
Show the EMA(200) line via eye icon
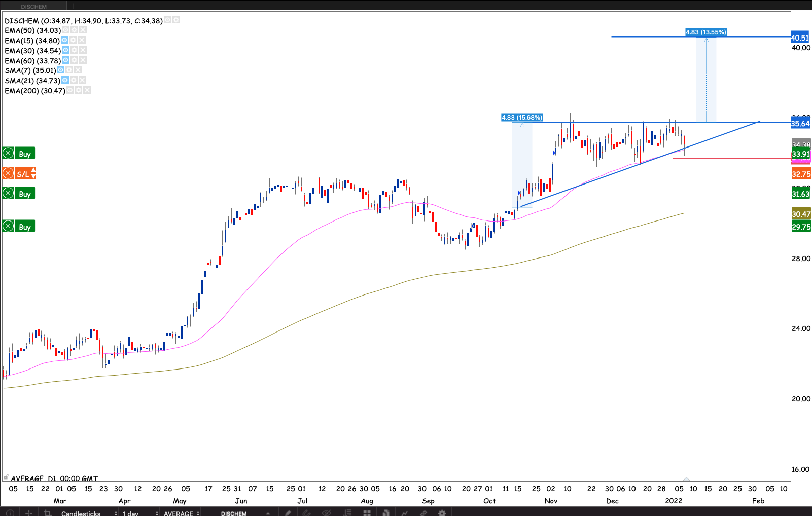tap(70, 90)
